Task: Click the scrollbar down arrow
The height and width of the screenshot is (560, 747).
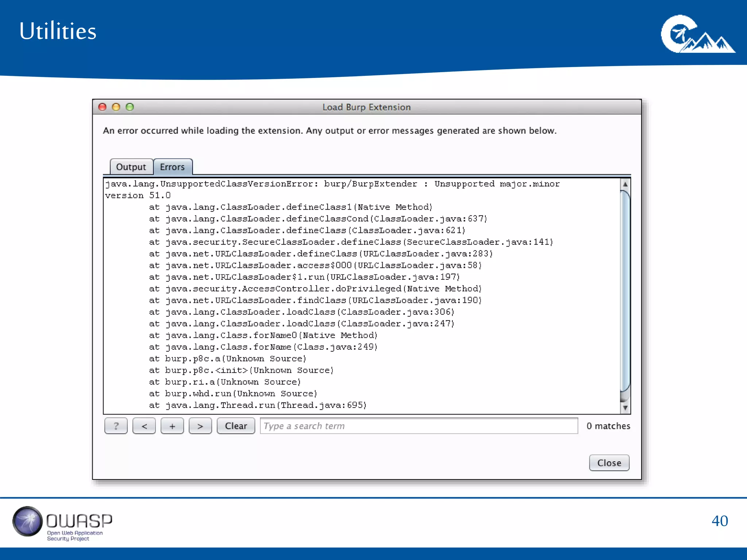Action: pyautogui.click(x=625, y=408)
